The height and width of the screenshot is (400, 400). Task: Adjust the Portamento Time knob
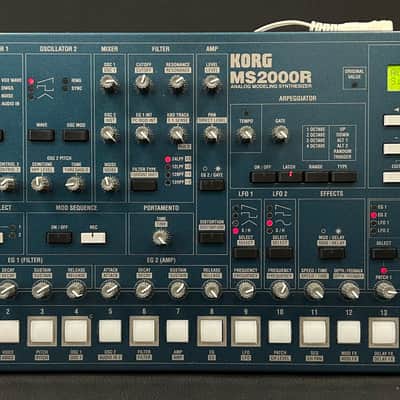(x=161, y=238)
